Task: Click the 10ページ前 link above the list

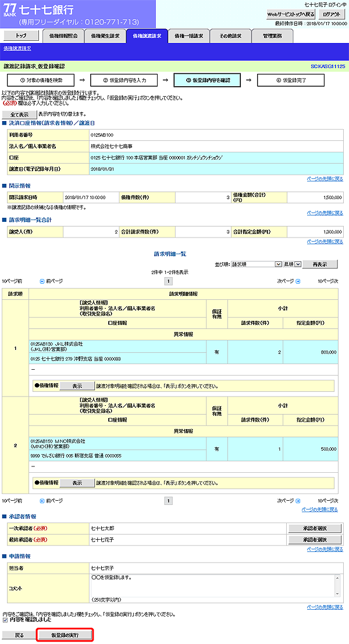Action: tap(12, 281)
